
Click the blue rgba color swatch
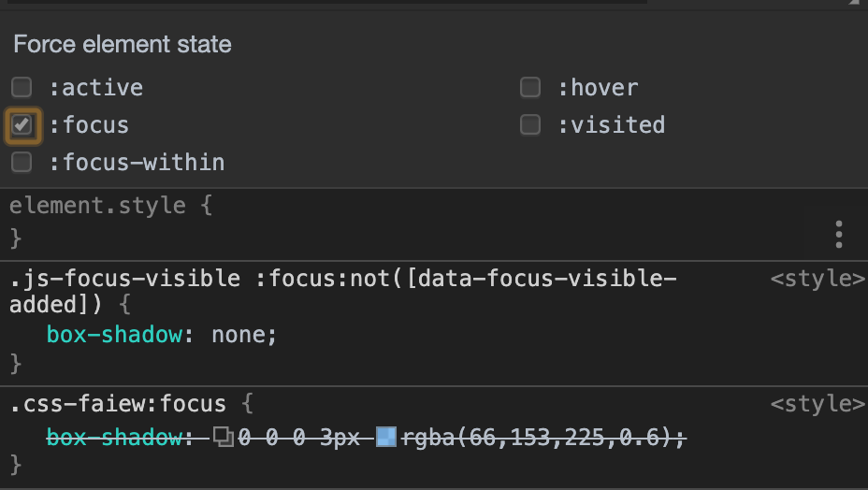point(386,437)
